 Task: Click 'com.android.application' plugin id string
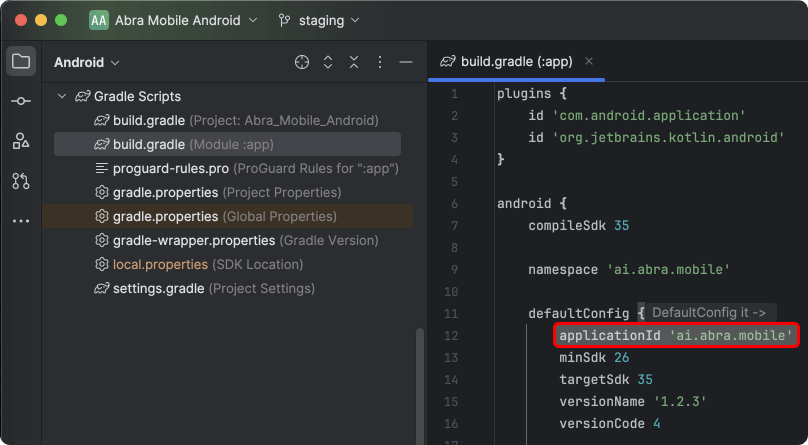click(649, 116)
